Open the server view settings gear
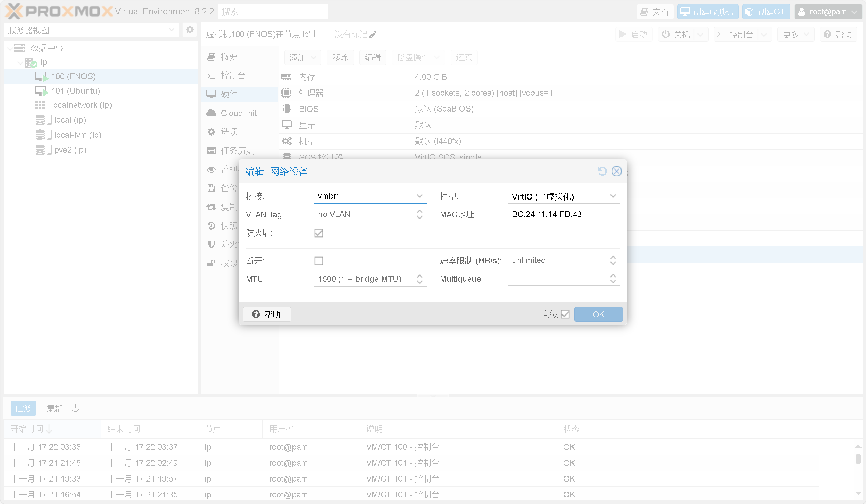 [190, 30]
